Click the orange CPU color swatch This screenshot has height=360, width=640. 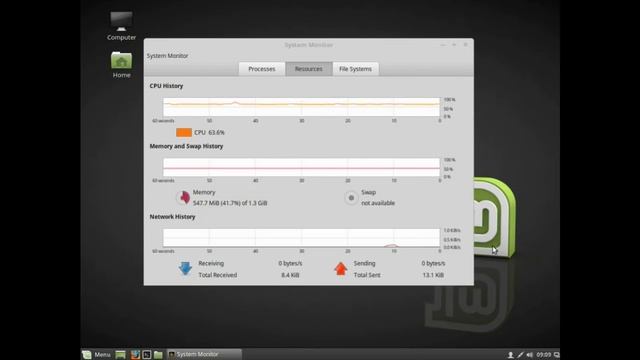(x=184, y=132)
